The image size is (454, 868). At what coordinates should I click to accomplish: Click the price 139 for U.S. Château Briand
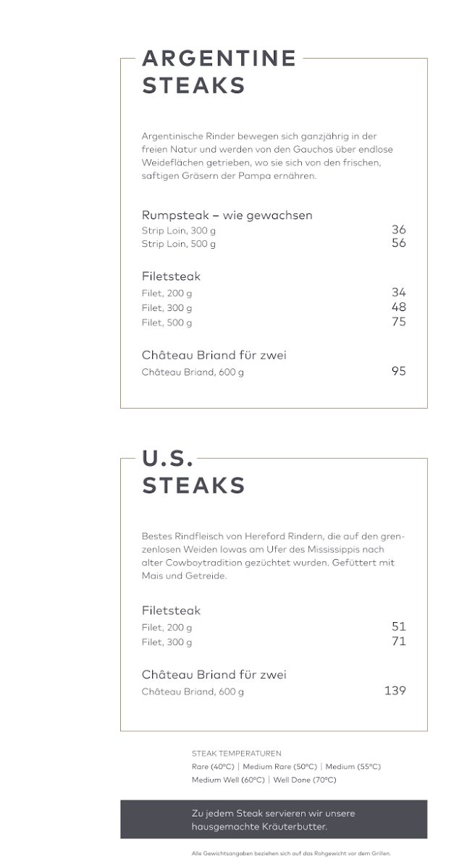(395, 691)
